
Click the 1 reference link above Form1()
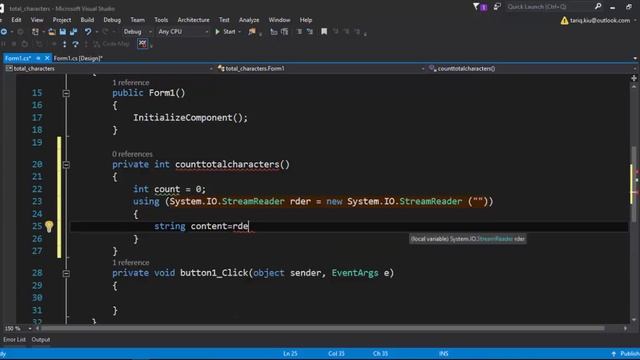pyautogui.click(x=131, y=82)
